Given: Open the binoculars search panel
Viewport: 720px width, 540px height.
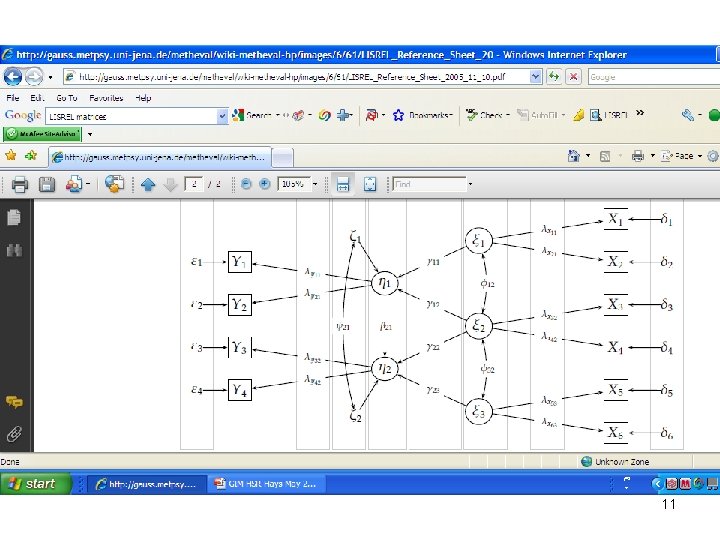Looking at the screenshot, I should pos(14,251).
